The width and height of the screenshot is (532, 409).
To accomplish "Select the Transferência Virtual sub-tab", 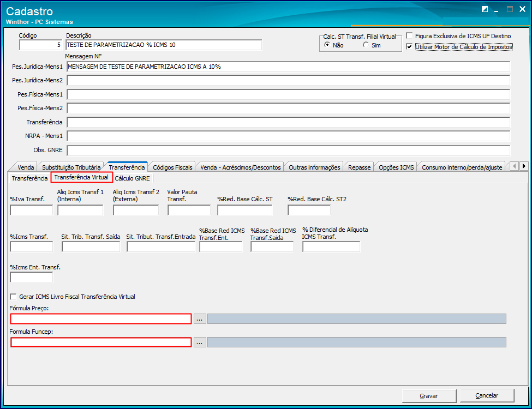I will tap(81, 177).
